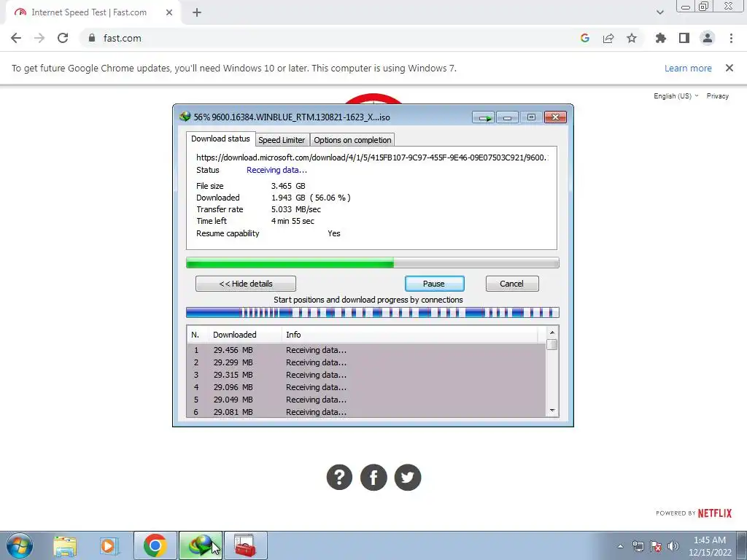Reload the fast.com page
The image size is (747, 560).
pos(63,38)
